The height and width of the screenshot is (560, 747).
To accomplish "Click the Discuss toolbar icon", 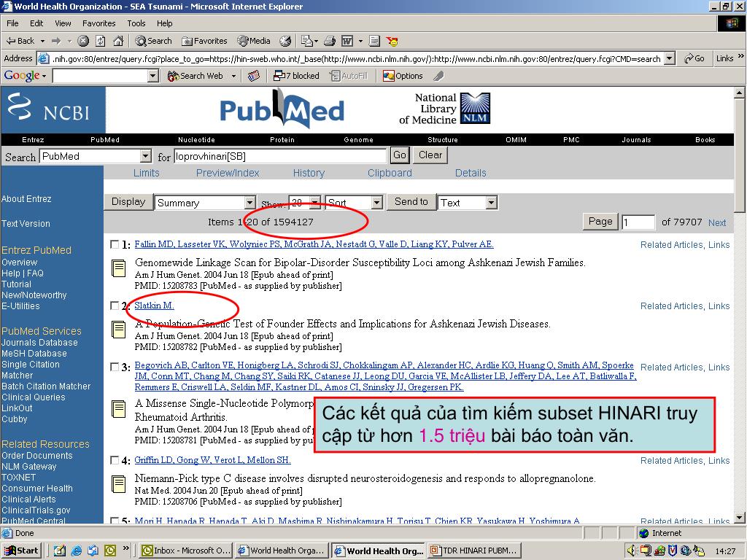I will [x=374, y=41].
